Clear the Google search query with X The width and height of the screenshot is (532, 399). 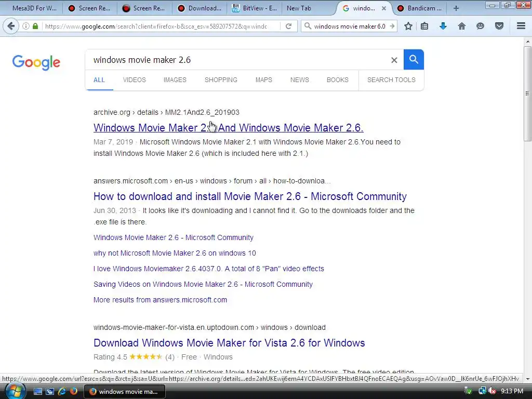pos(394,60)
